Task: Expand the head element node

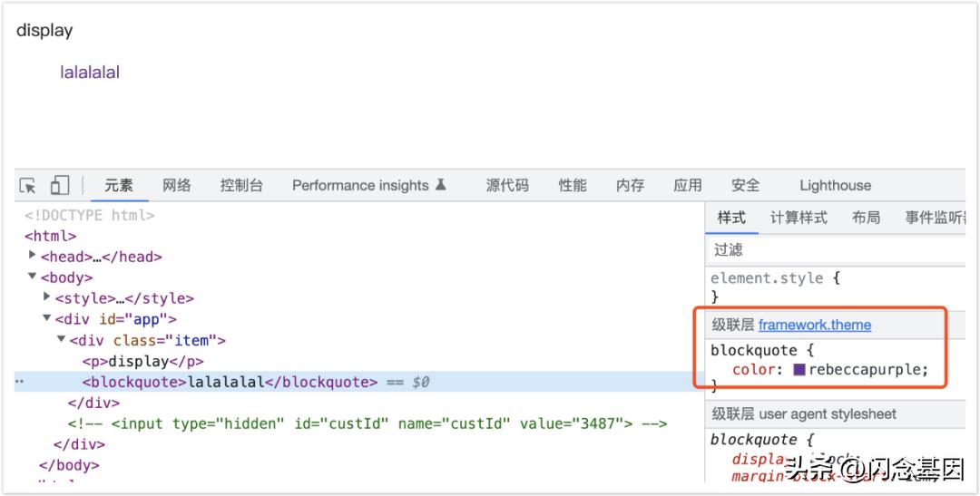Action: pos(32,255)
